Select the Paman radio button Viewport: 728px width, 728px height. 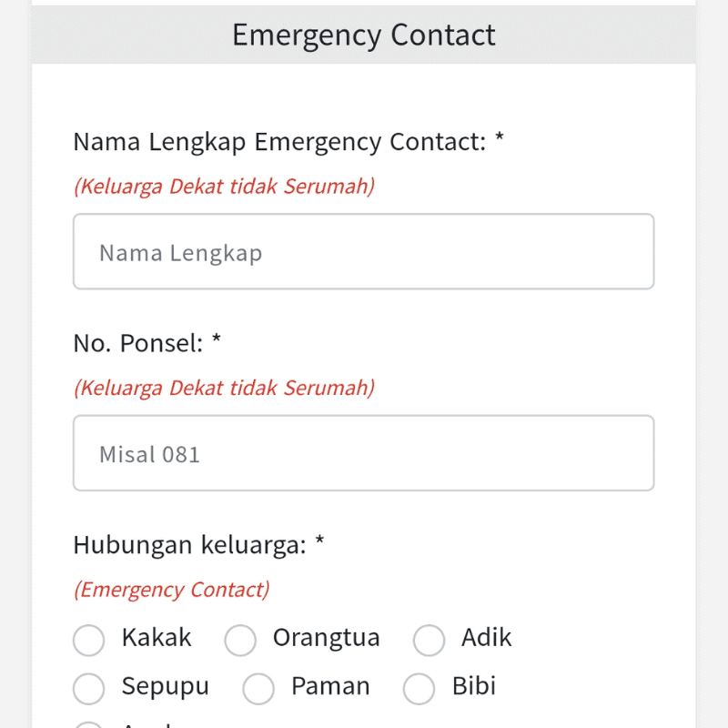[258, 689]
